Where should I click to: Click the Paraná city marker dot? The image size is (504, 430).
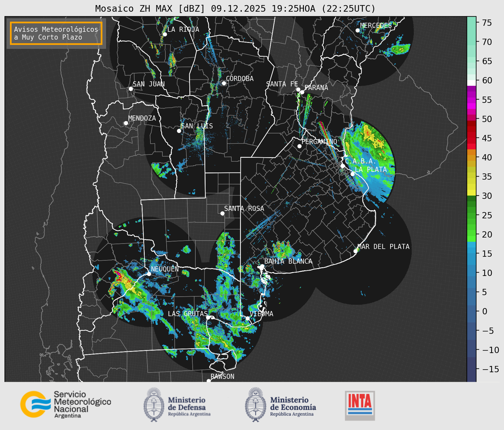click(302, 92)
